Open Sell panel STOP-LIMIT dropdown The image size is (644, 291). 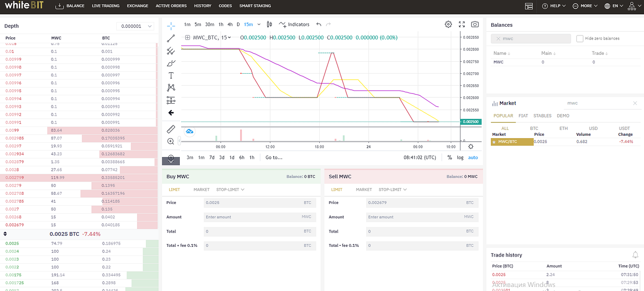pyautogui.click(x=393, y=190)
